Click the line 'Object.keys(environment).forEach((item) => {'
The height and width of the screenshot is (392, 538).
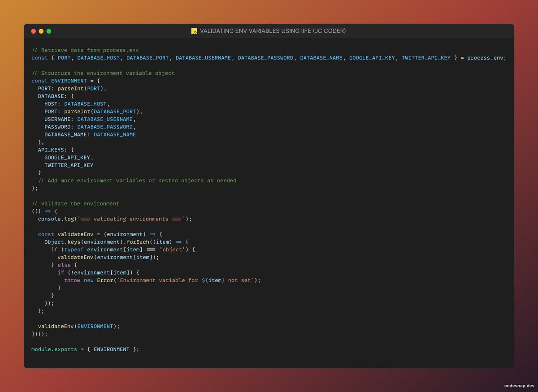click(x=117, y=242)
